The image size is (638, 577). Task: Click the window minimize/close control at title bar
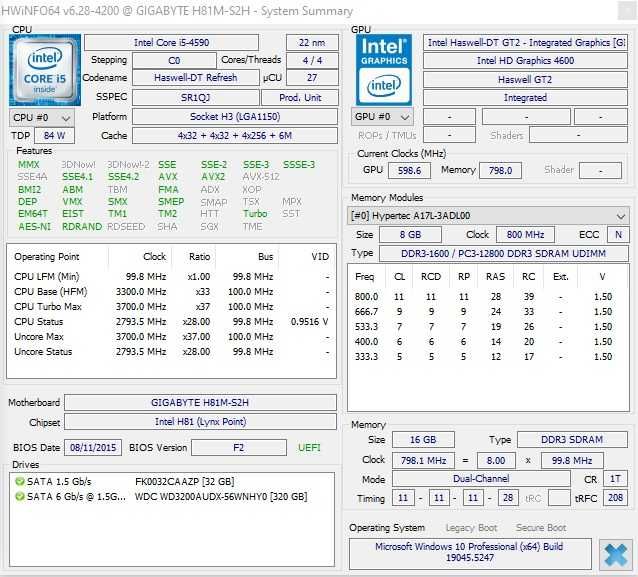click(626, 11)
